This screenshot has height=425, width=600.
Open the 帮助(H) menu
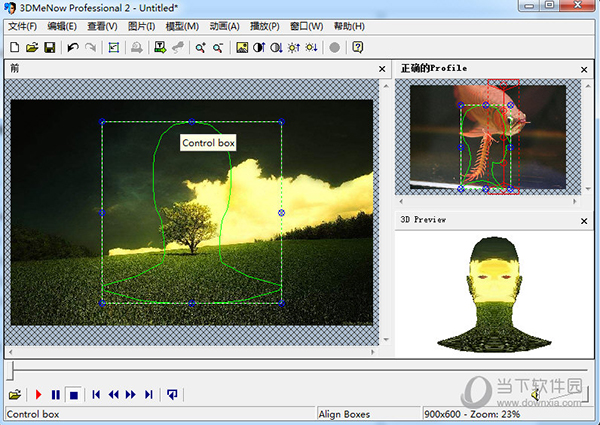349,26
